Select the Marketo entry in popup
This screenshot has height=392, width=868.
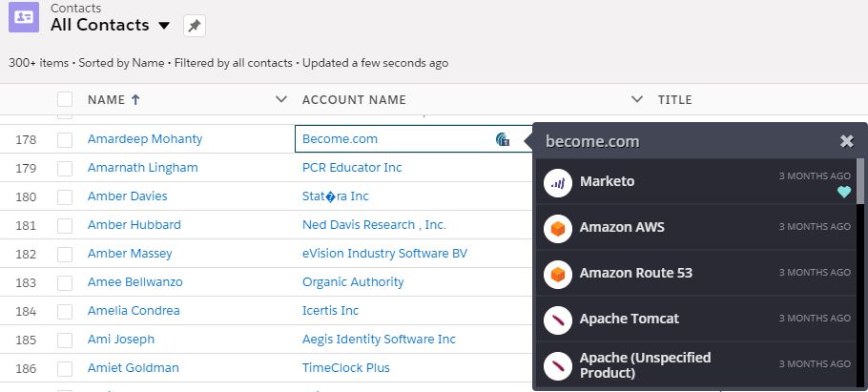point(695,181)
